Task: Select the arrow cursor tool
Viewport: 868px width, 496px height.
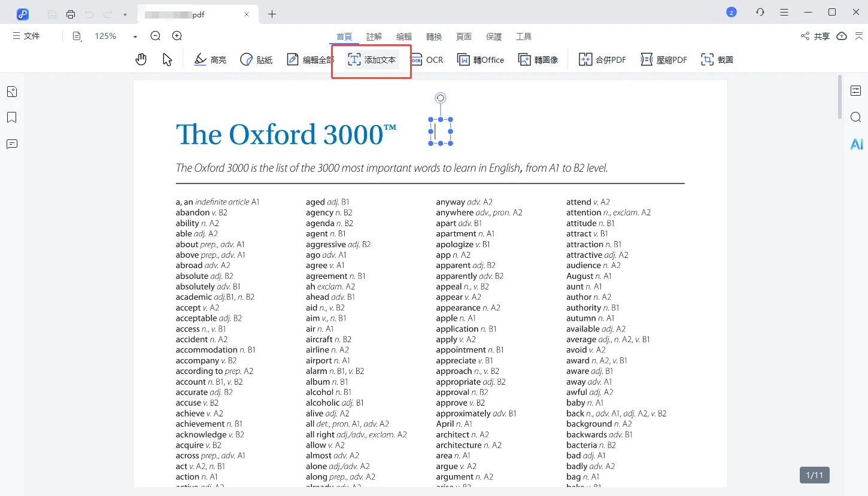Action: (x=168, y=59)
